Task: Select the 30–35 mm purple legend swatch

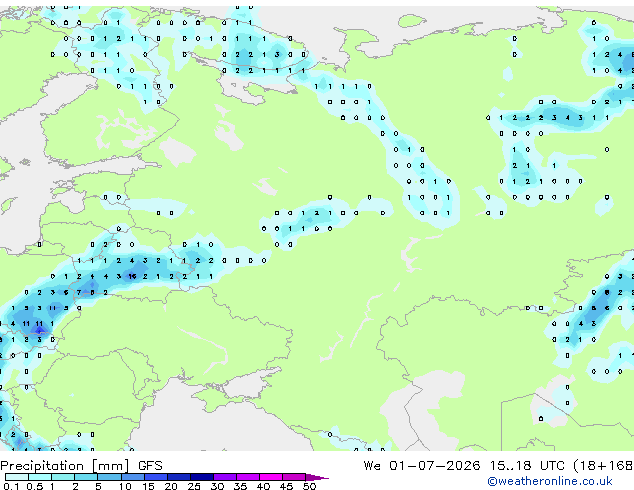Action: click(225, 477)
